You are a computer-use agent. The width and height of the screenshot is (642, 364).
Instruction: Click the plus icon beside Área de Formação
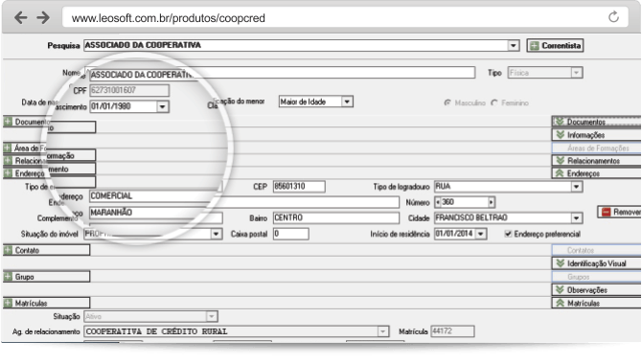coord(8,148)
